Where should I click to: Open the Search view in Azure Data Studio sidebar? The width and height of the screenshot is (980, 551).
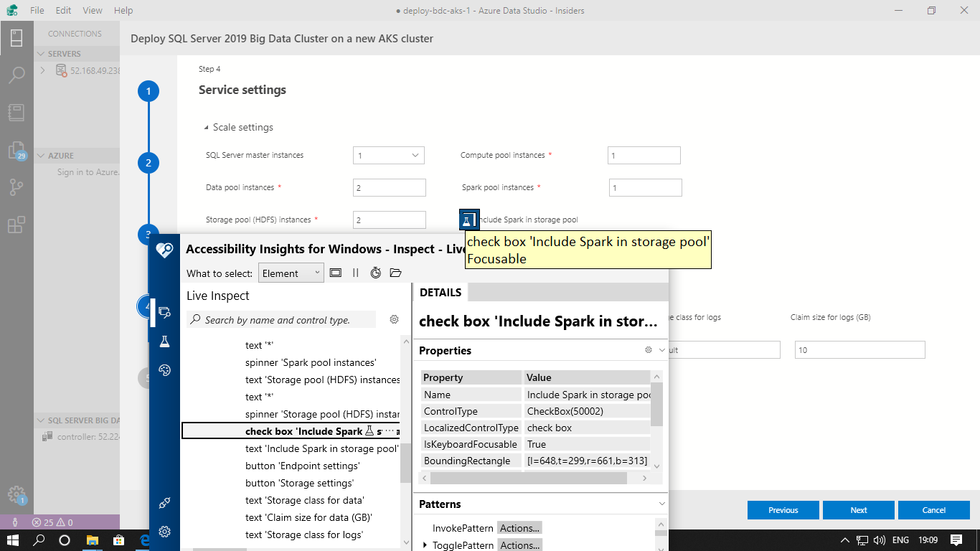tap(17, 75)
